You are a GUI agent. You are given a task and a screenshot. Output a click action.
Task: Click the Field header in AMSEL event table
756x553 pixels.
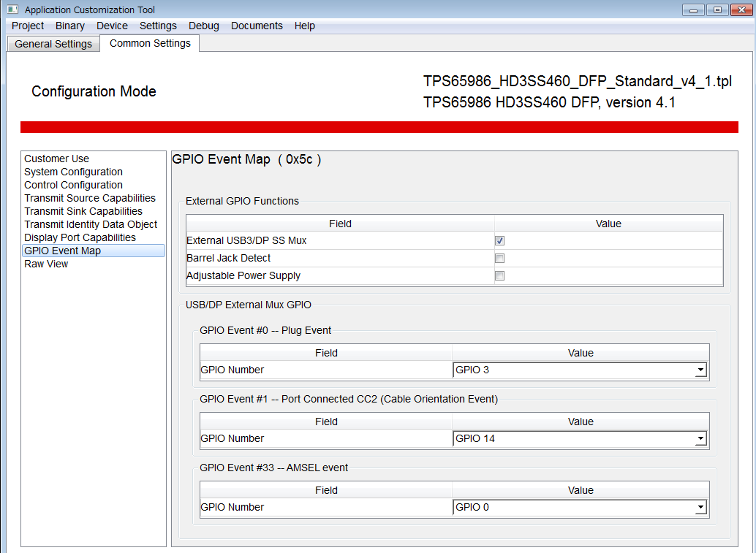click(326, 490)
